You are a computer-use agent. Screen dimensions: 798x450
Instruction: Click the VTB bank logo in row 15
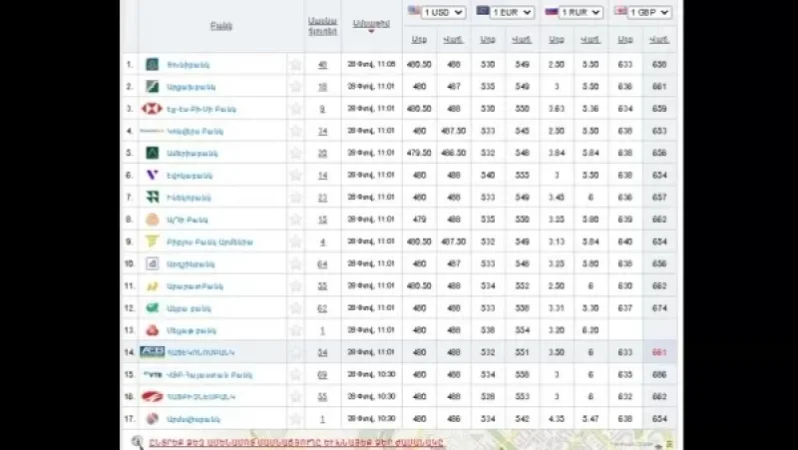152,374
